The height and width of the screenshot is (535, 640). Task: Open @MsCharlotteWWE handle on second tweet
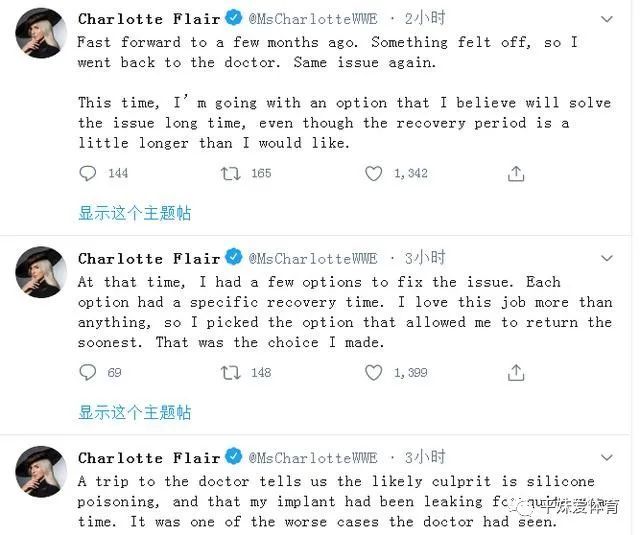click(x=313, y=258)
